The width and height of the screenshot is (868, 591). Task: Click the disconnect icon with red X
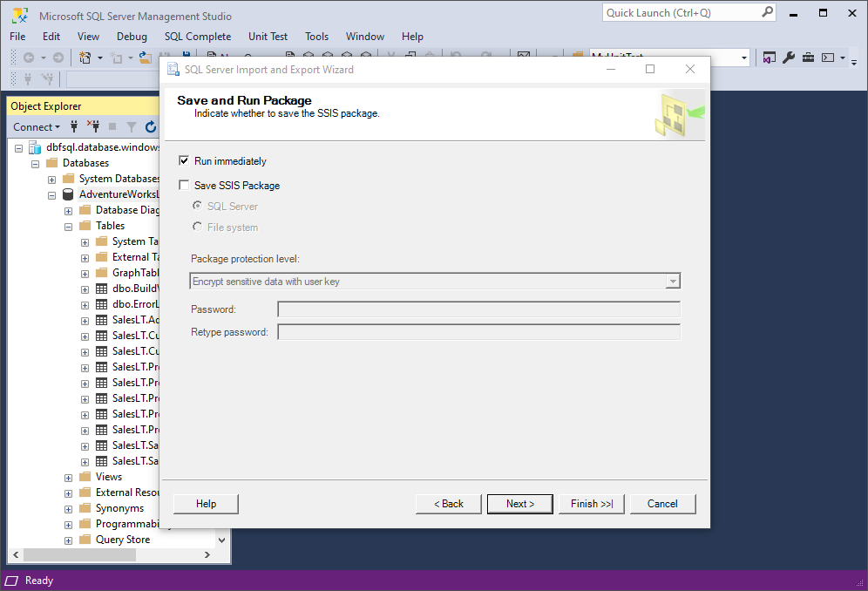coord(93,127)
